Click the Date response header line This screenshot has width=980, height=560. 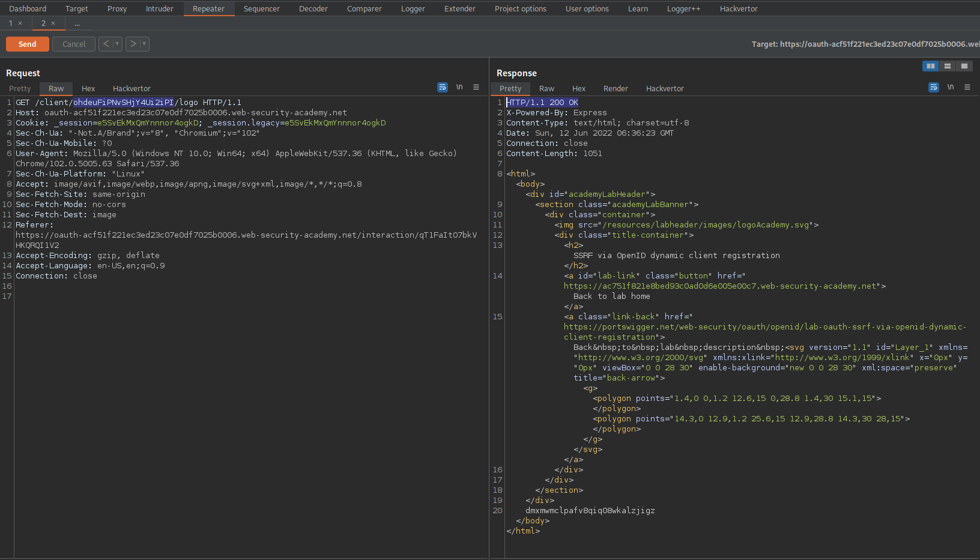590,133
